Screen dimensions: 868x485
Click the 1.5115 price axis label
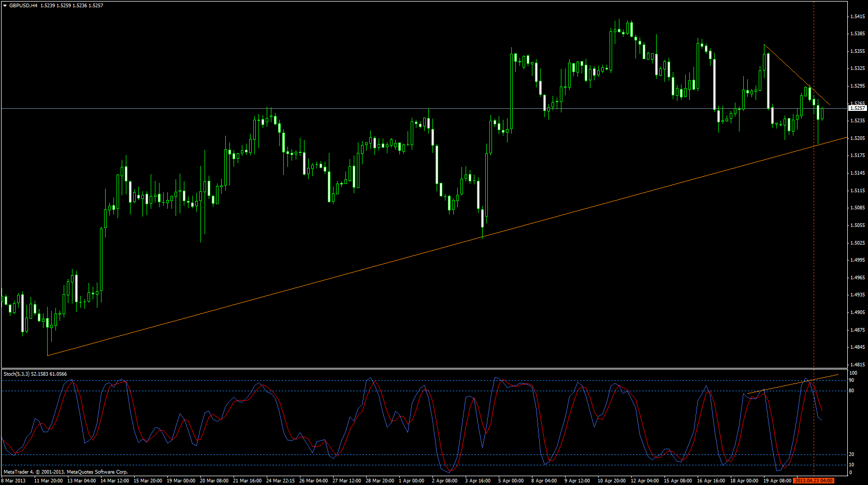[857, 191]
